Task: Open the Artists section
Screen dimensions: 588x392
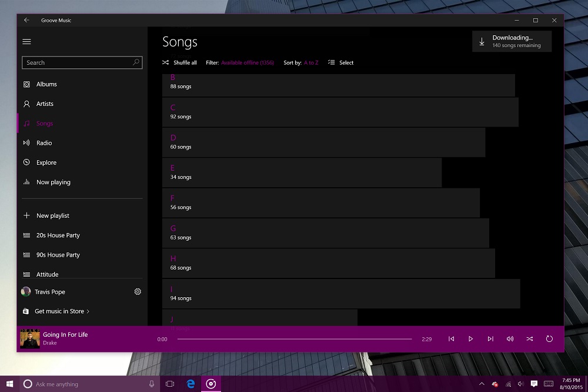Action: pos(82,104)
